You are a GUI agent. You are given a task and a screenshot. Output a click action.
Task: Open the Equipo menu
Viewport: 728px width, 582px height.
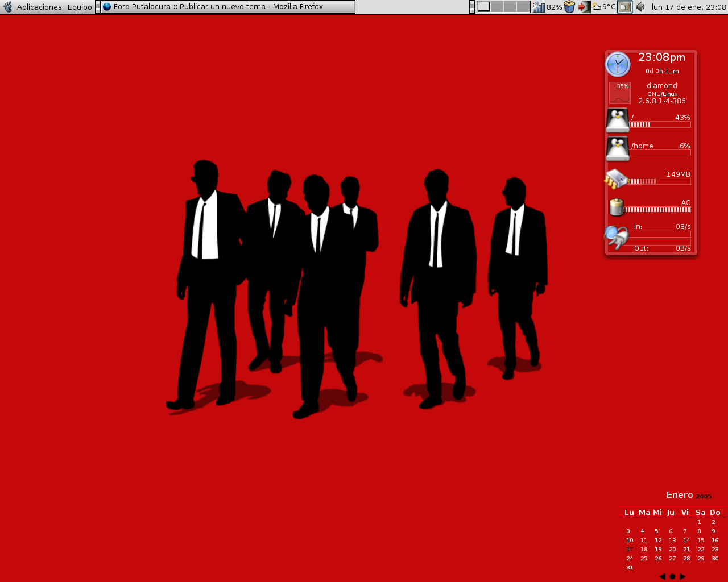tap(80, 7)
